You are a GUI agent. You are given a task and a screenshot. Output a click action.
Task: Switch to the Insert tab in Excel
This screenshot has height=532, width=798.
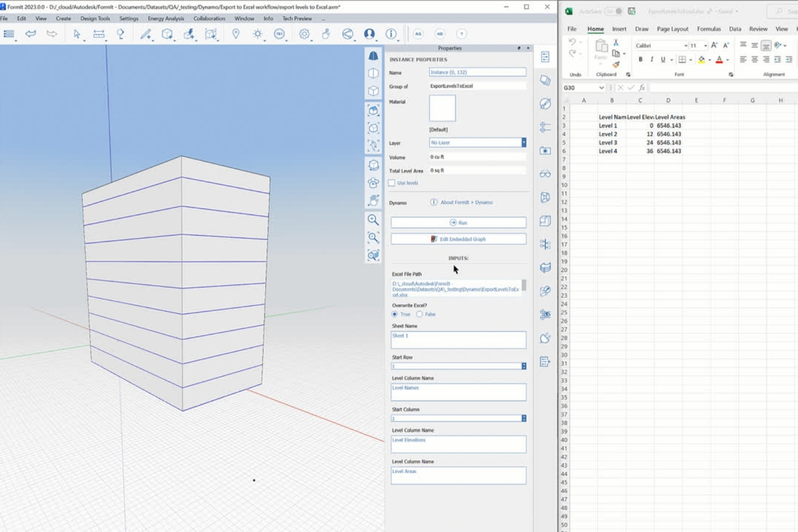pyautogui.click(x=619, y=29)
